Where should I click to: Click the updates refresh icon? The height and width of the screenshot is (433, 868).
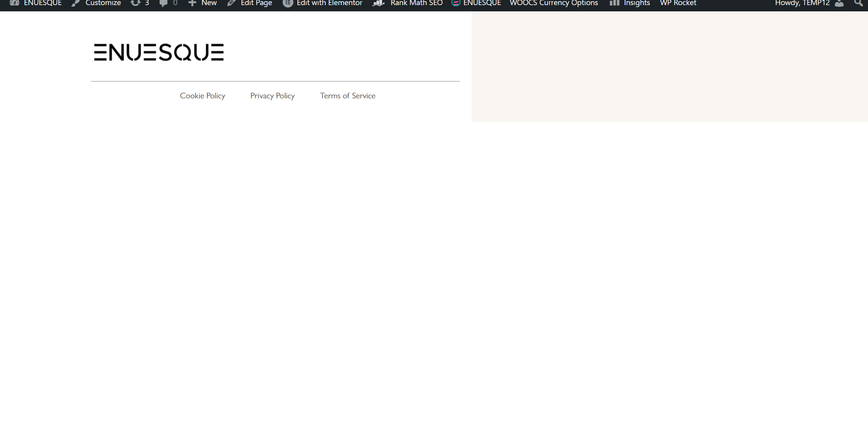point(135,3)
